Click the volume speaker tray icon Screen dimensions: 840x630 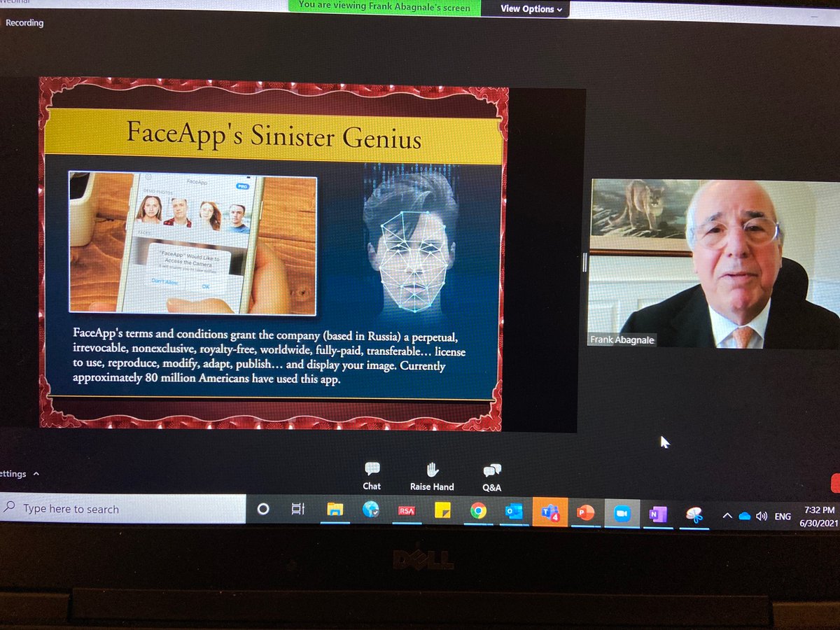coord(762,517)
